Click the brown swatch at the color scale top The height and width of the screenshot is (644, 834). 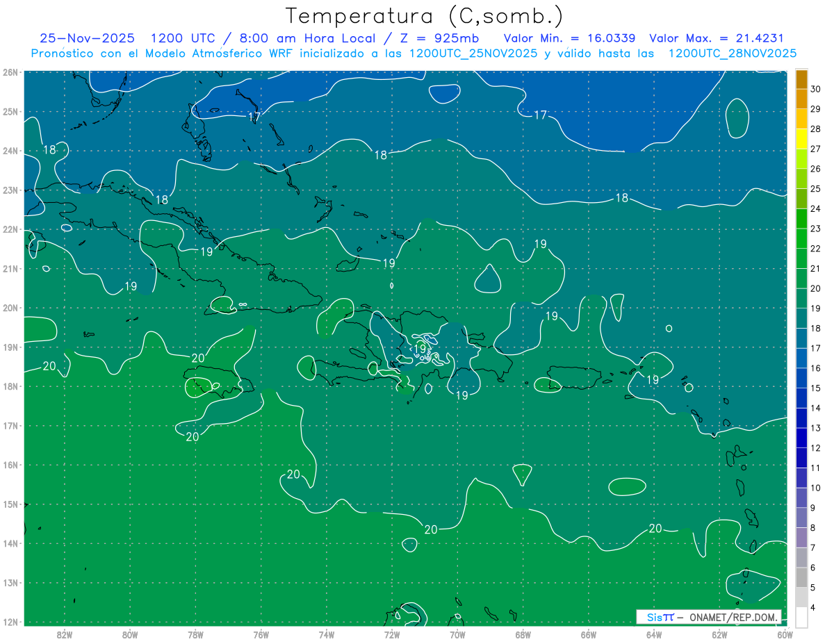[x=801, y=79]
